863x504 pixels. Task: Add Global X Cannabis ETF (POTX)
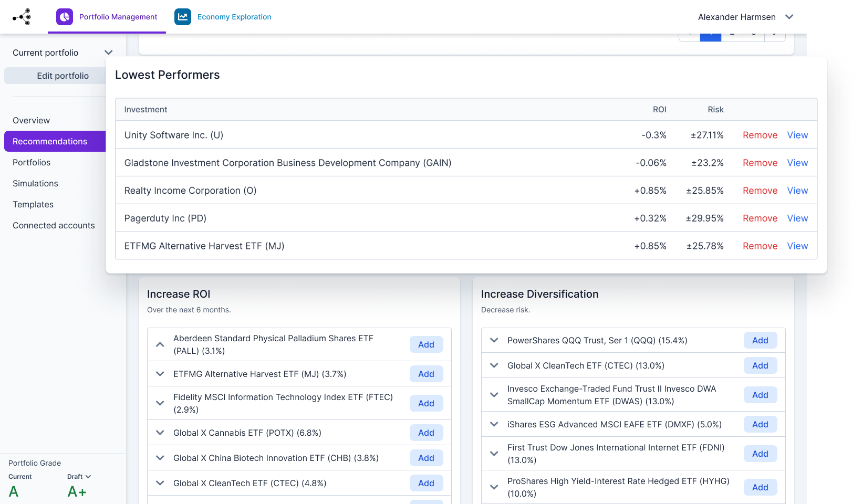(x=426, y=433)
